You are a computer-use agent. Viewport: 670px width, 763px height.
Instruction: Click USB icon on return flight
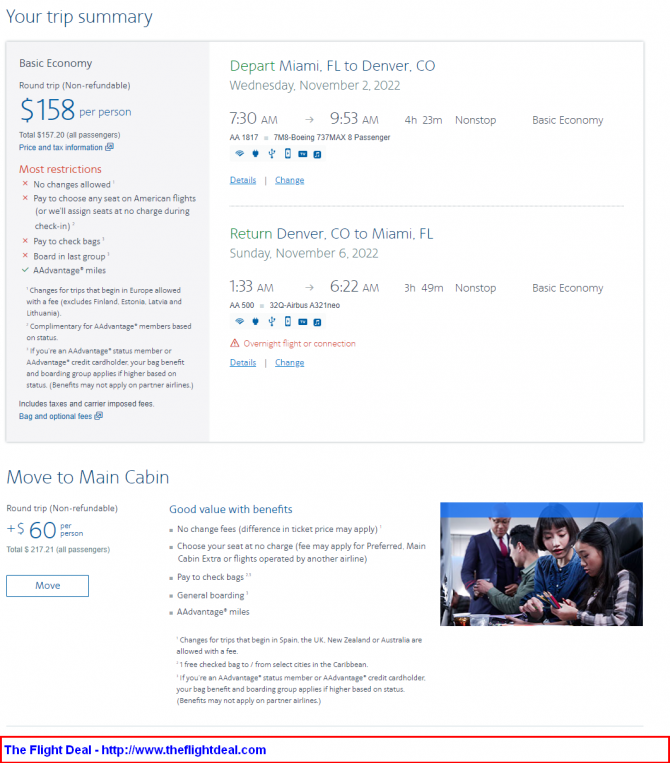[272, 322]
